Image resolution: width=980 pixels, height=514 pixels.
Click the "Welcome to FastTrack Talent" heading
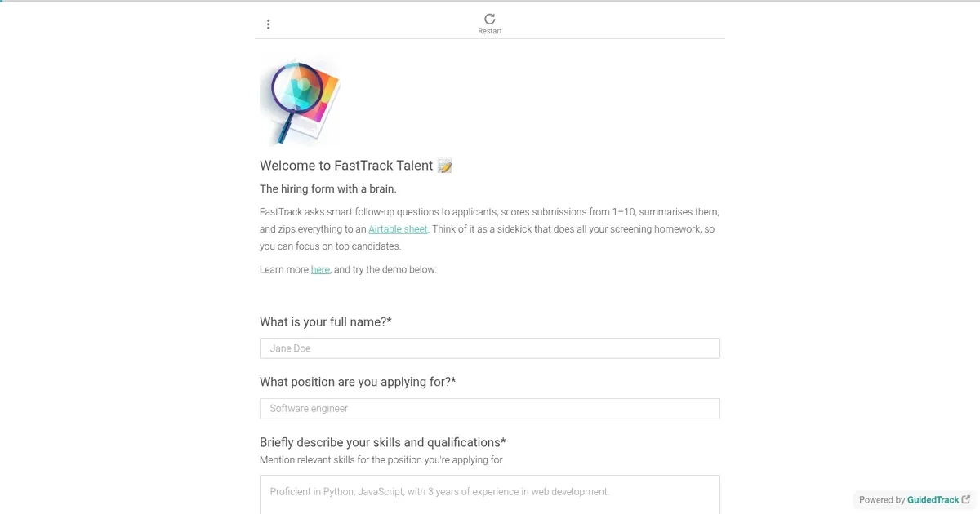coord(346,166)
